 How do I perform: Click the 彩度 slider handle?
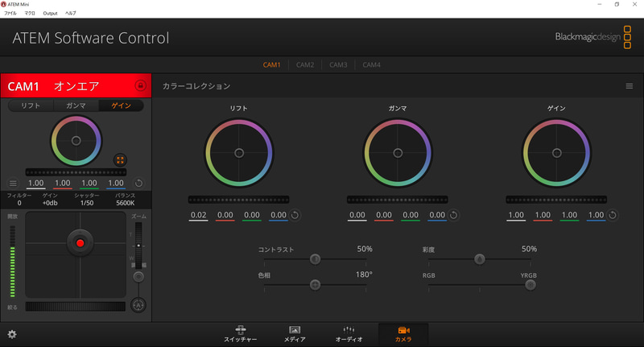[479, 259]
